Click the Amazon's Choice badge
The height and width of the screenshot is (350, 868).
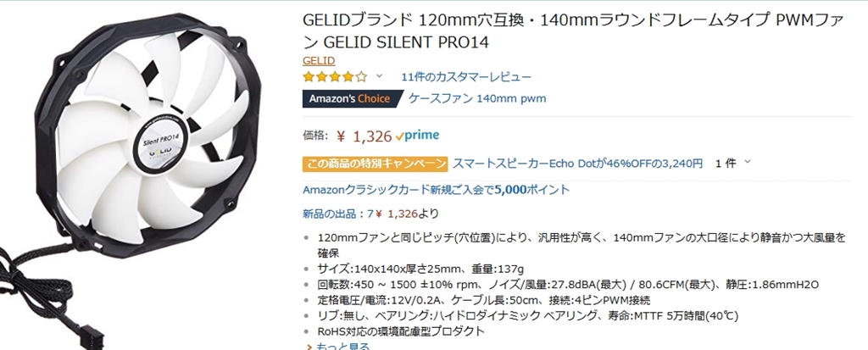350,98
